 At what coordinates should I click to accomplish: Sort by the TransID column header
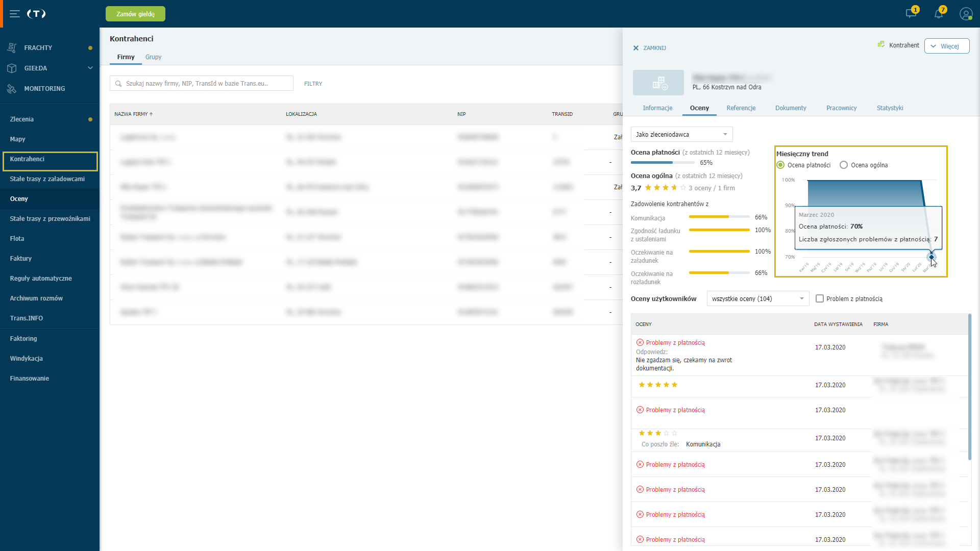pos(562,114)
